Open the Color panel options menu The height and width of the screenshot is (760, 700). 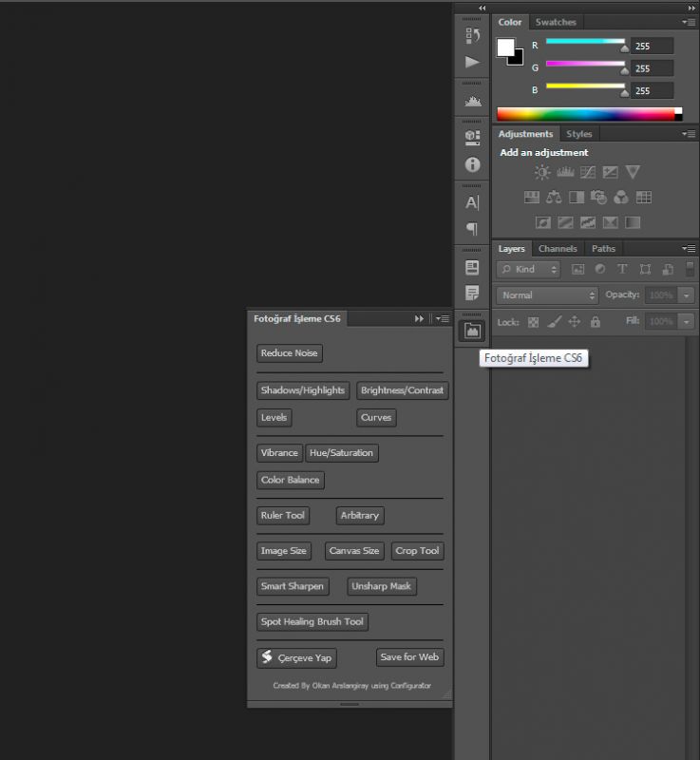point(689,22)
